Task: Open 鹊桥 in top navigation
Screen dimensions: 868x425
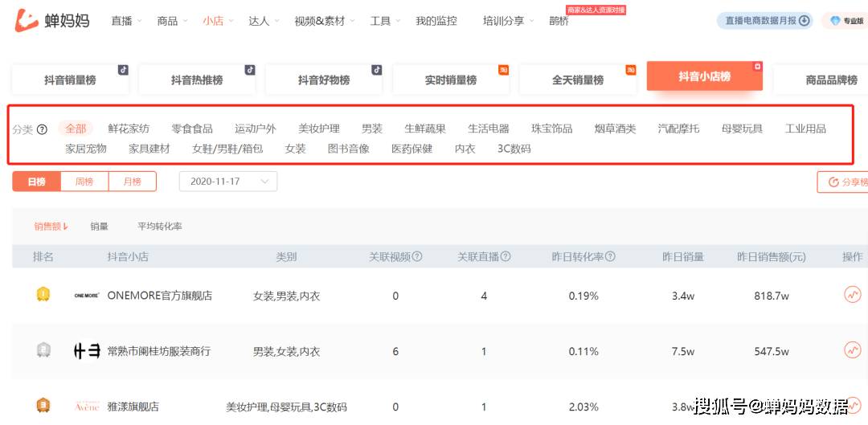Action: [x=559, y=21]
